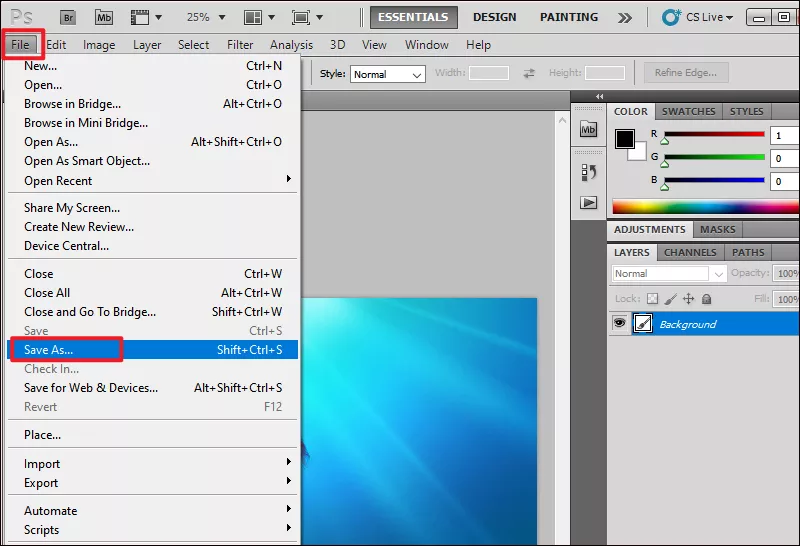This screenshot has height=546, width=800.
Task: Select the Painting workspace button
Action: [569, 17]
